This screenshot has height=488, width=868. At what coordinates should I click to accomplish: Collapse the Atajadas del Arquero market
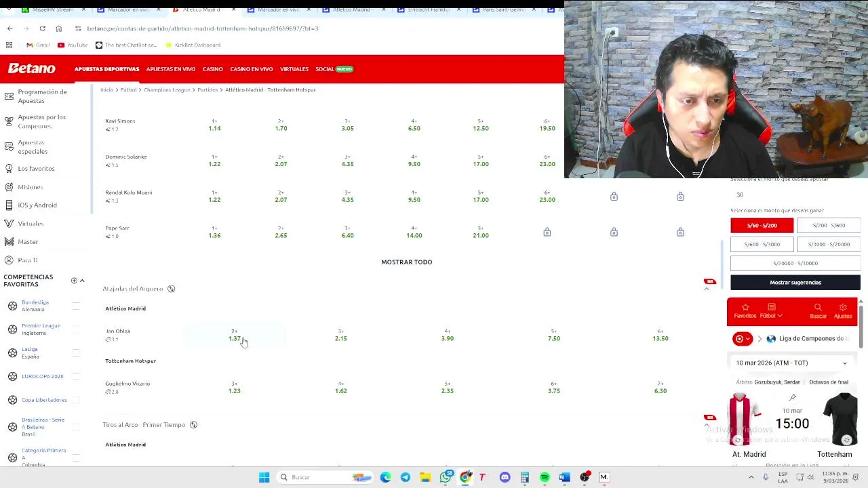coord(706,289)
